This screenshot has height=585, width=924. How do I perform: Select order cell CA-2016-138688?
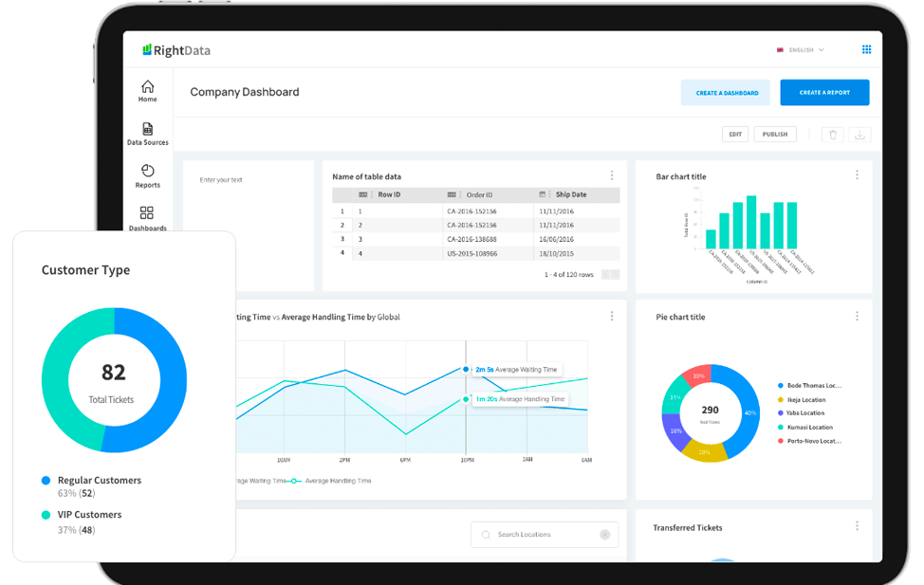(471, 239)
